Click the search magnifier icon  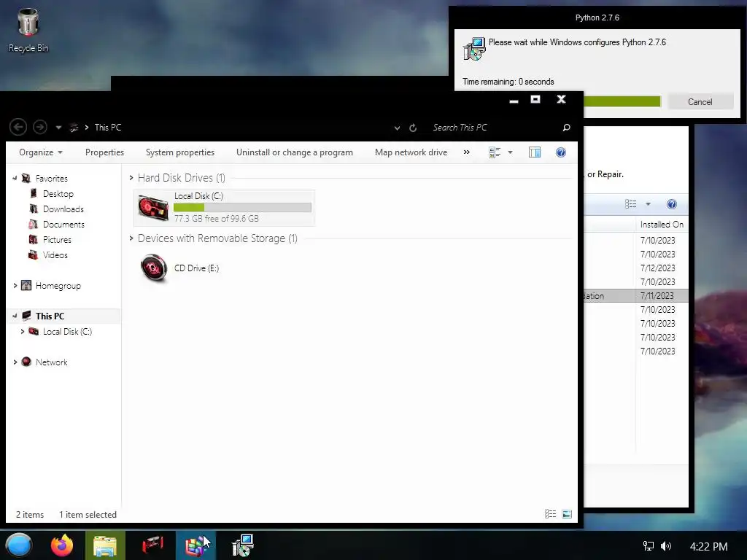click(x=566, y=127)
